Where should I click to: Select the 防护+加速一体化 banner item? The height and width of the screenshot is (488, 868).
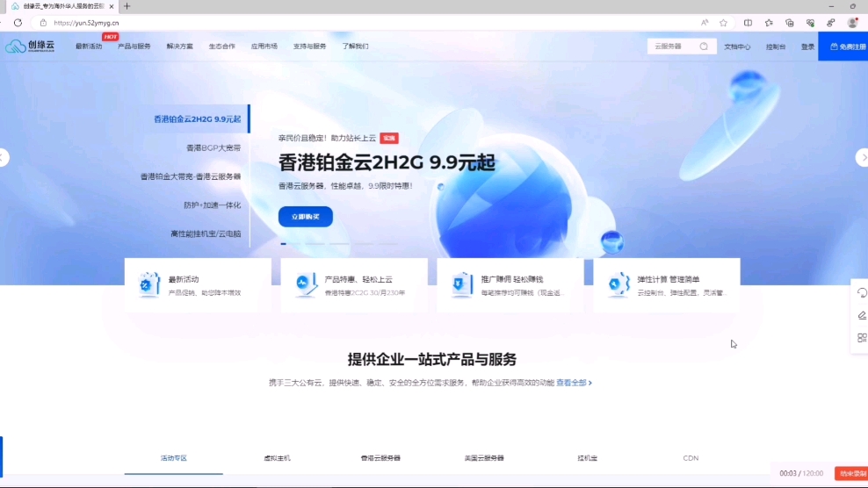click(212, 205)
